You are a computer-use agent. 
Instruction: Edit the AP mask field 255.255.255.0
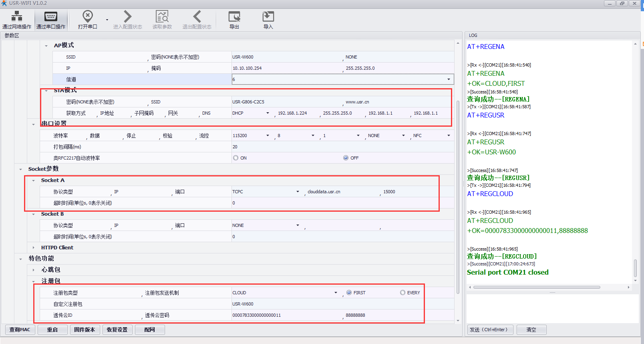(399, 68)
